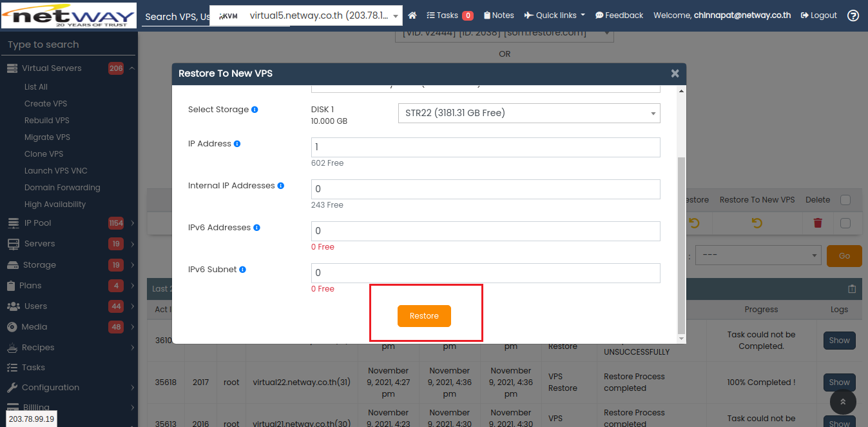The image size is (868, 427).
Task: Open the Tasks menu in top bar
Action: pos(450,15)
